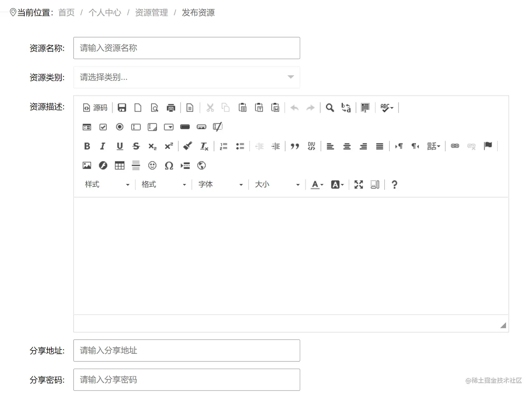Toggle Block Quote formatting
The height and width of the screenshot is (394, 532).
click(x=295, y=146)
